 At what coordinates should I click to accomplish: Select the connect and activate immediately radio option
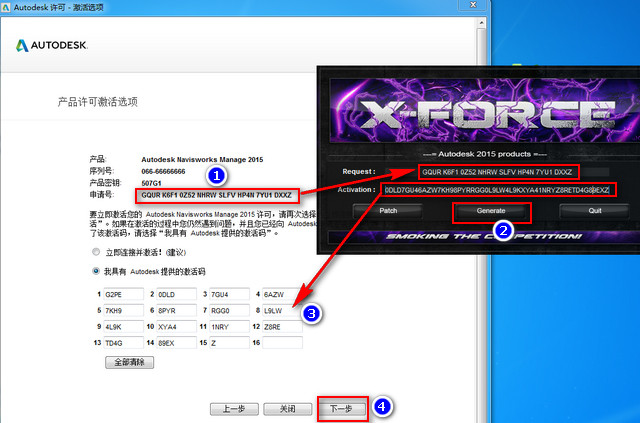coord(96,252)
